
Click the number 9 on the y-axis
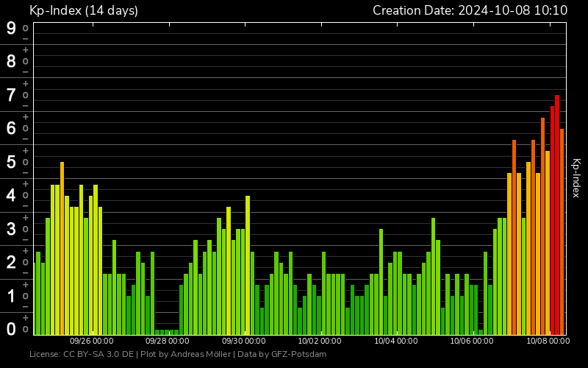[11, 29]
